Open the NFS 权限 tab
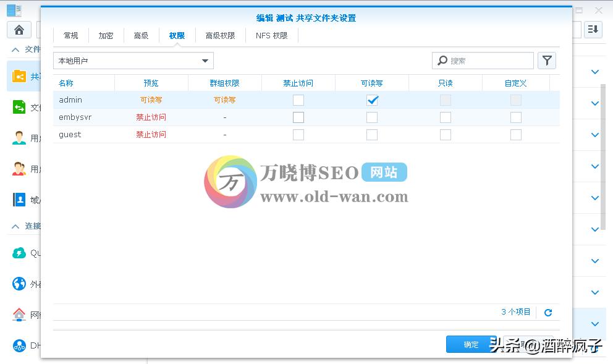613x364 pixels. pos(270,35)
